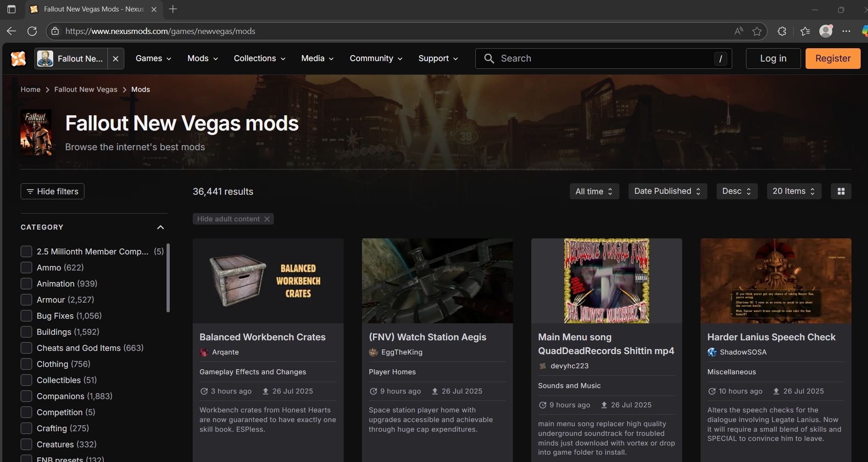Remove the Hide adult content filter chip
The image size is (868, 462).
tap(267, 219)
